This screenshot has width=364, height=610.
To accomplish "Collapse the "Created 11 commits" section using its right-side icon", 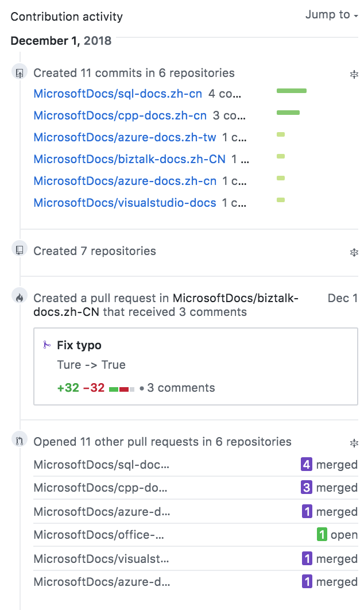I will pos(354,74).
